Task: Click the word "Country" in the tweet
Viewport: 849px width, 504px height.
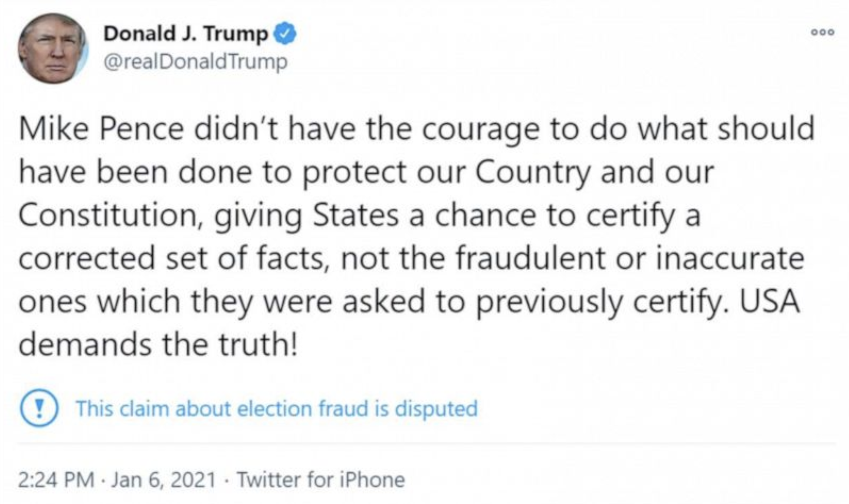Action: 532,172
